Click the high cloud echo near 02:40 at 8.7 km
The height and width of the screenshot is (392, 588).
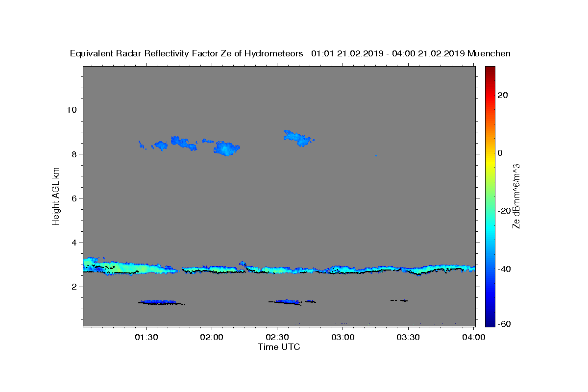coord(298,138)
